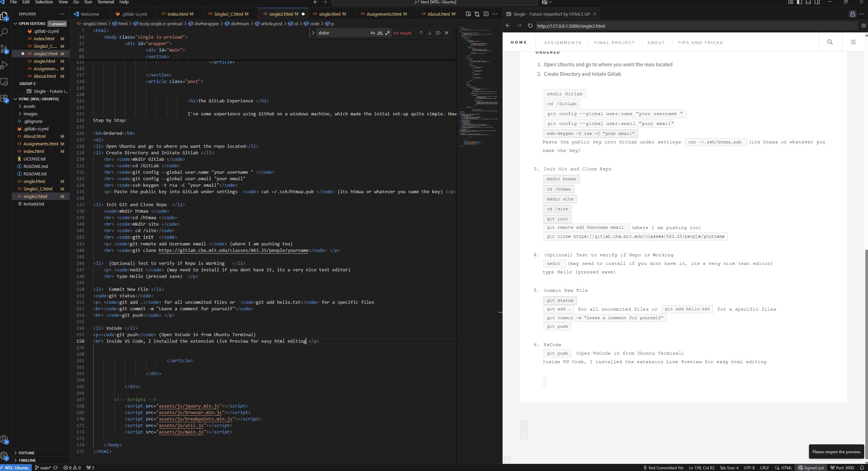Toggle Use Regular Expression in find
The width and height of the screenshot is (868, 471).
[387, 33]
